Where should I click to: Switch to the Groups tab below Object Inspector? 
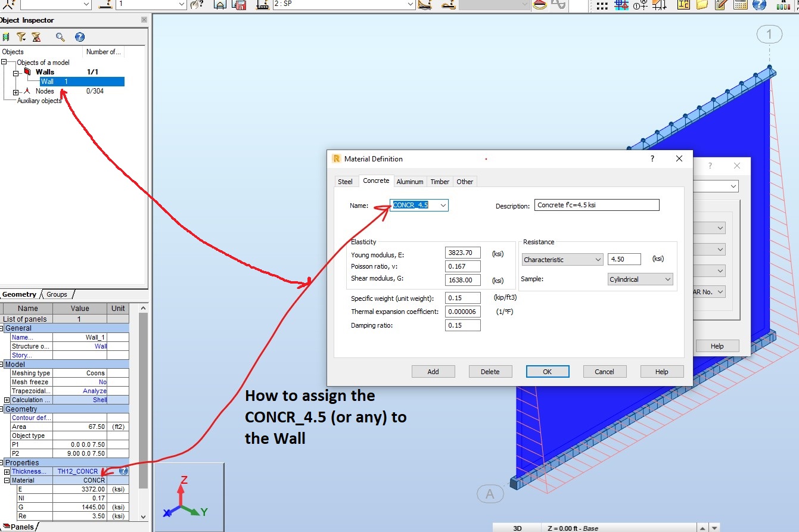coord(57,294)
